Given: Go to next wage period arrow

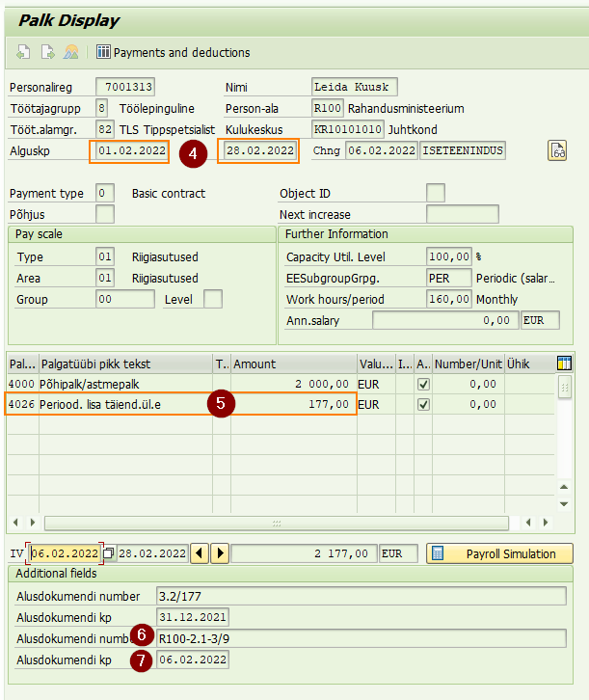Looking at the screenshot, I should point(220,553).
